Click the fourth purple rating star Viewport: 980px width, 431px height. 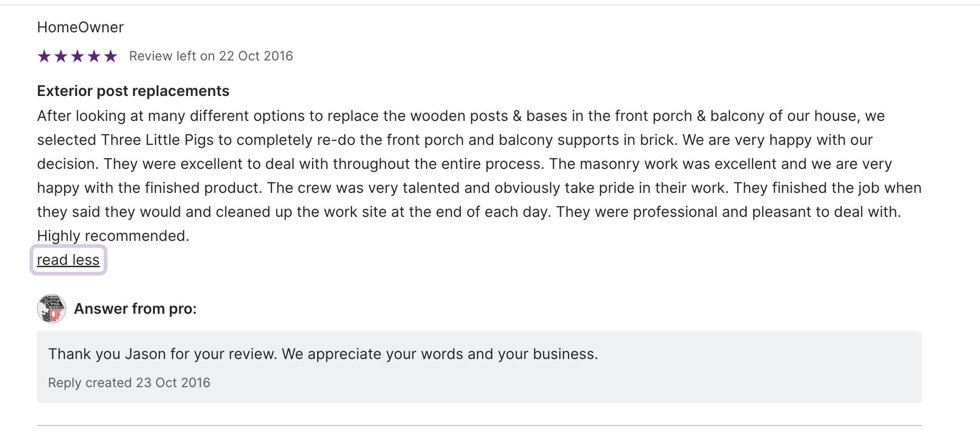tap(94, 56)
